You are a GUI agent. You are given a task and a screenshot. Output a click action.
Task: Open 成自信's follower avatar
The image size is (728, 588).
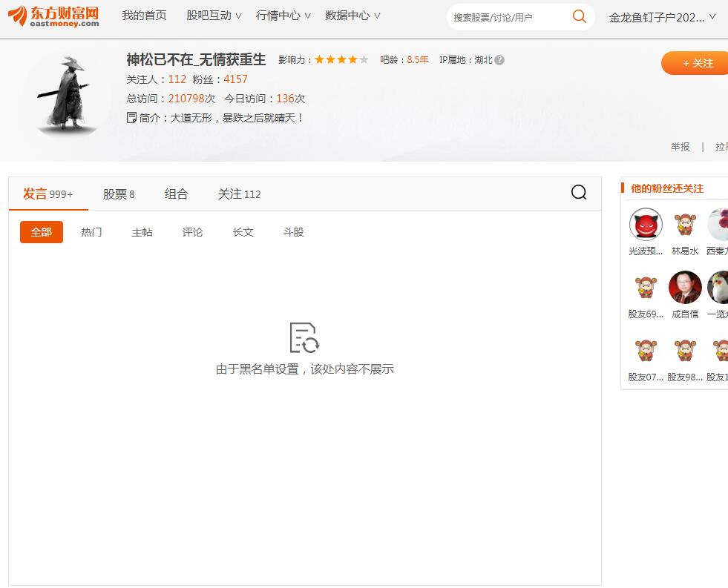tap(684, 287)
